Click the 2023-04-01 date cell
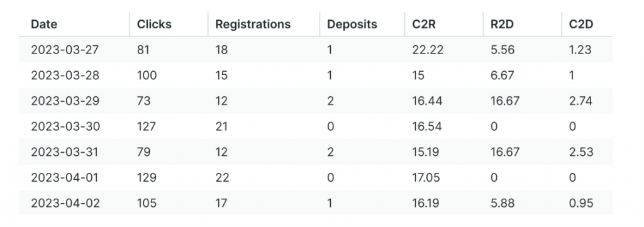 point(65,177)
